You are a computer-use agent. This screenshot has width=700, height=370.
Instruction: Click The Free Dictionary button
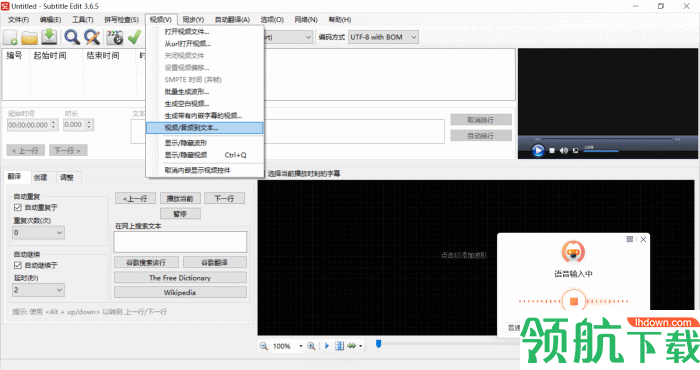click(180, 278)
